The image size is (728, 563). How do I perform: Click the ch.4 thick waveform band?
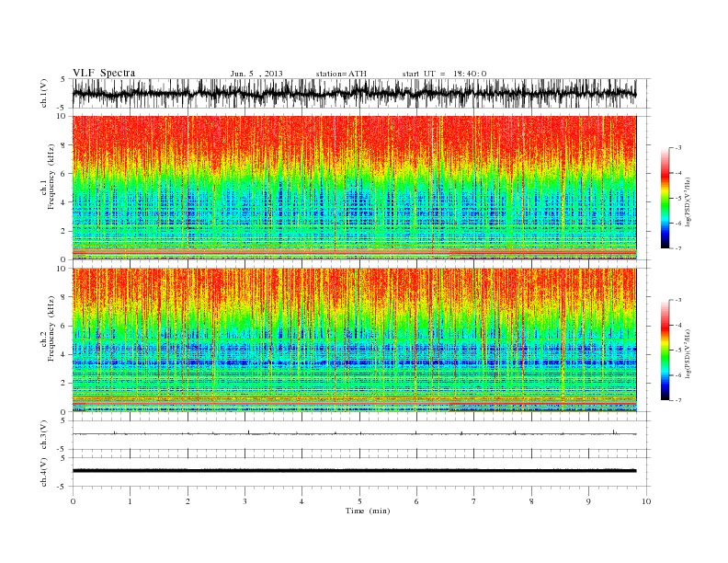tap(354, 471)
